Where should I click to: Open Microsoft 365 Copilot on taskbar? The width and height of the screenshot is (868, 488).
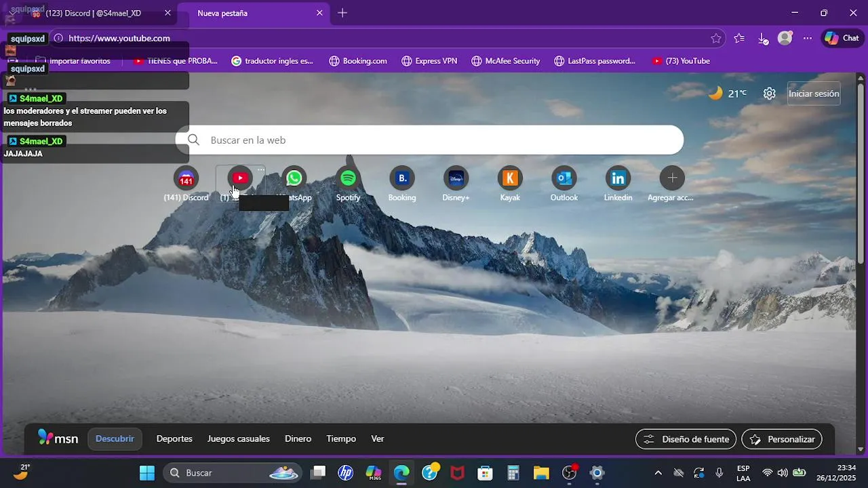tap(374, 472)
